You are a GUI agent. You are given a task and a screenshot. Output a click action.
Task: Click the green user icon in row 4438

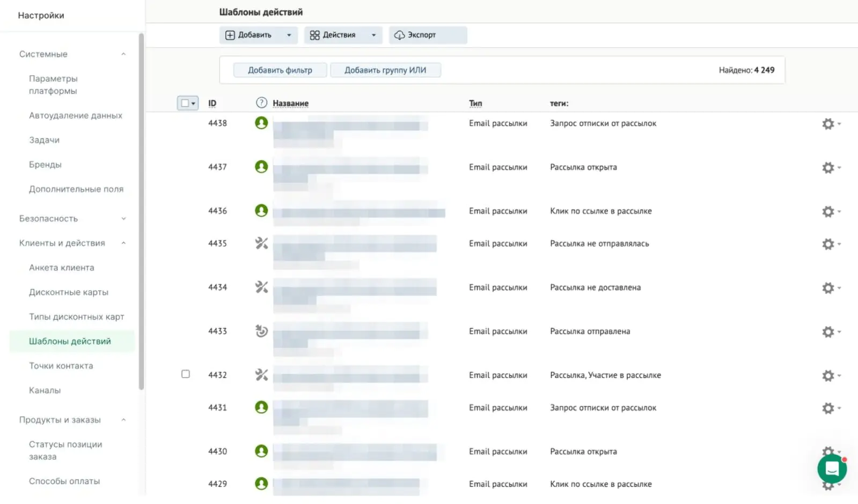click(x=261, y=123)
